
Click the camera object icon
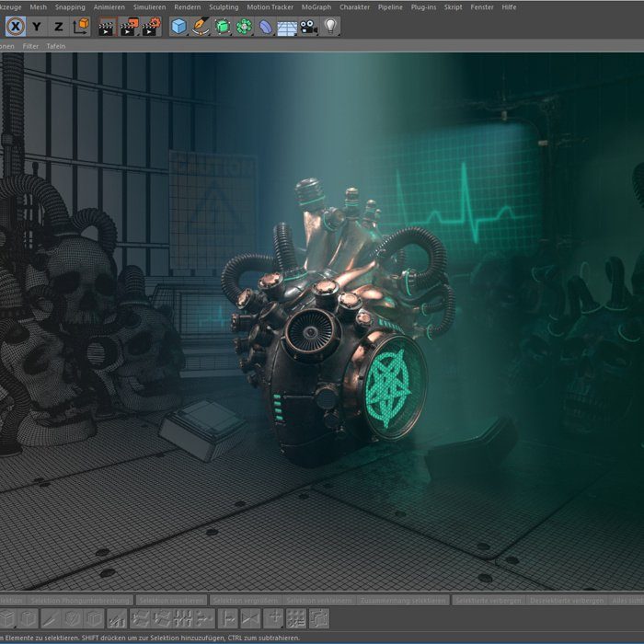coord(308,27)
